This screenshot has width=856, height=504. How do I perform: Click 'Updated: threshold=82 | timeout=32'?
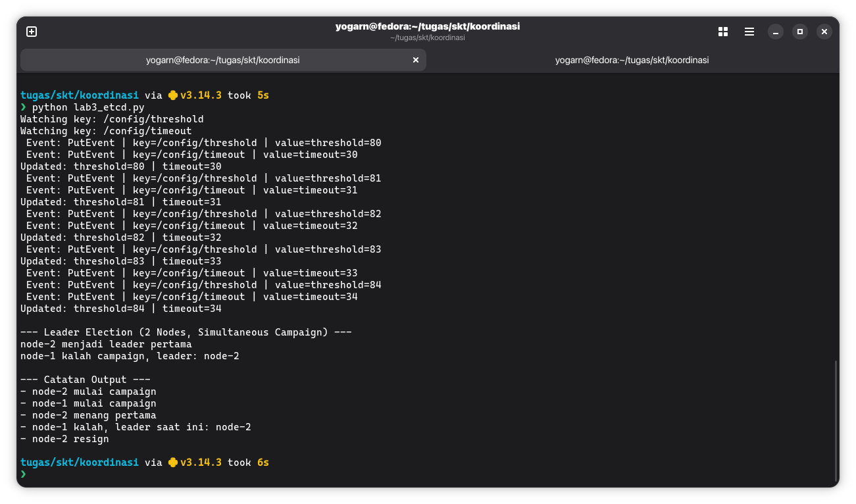(x=121, y=238)
